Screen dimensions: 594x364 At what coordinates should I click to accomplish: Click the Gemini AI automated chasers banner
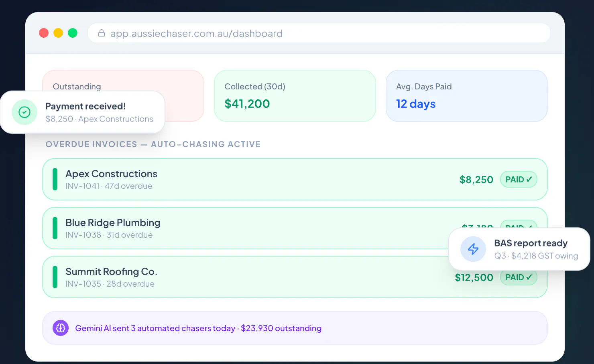pyautogui.click(x=295, y=328)
